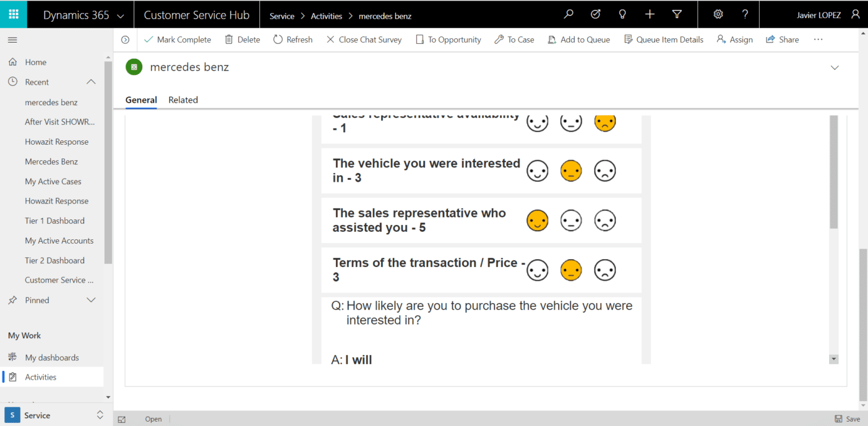Open the lightbulb assistant icon
This screenshot has height=426, width=868.
pos(622,14)
